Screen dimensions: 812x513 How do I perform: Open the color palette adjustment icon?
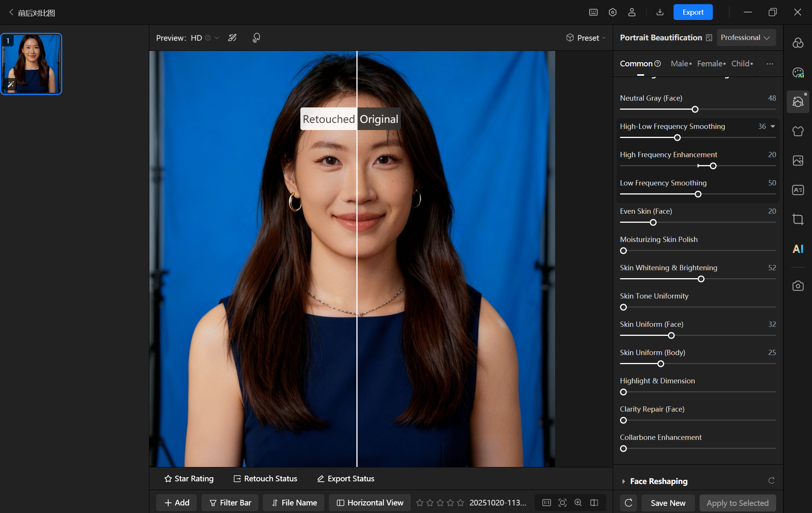798,72
